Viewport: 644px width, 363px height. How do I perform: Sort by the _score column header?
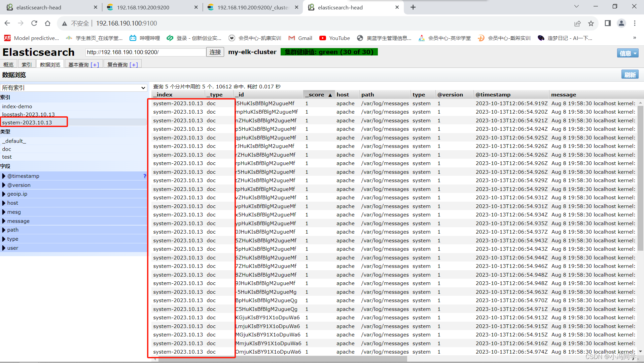click(x=319, y=94)
